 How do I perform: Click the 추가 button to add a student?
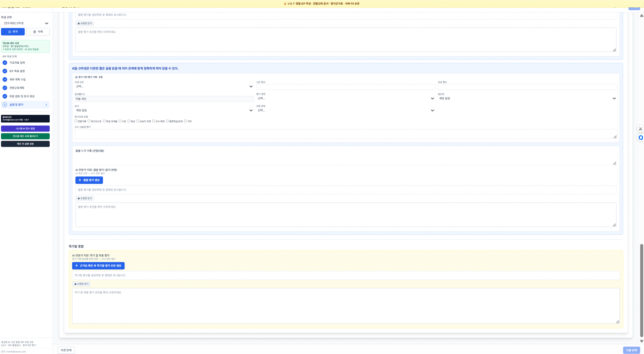pos(13,32)
